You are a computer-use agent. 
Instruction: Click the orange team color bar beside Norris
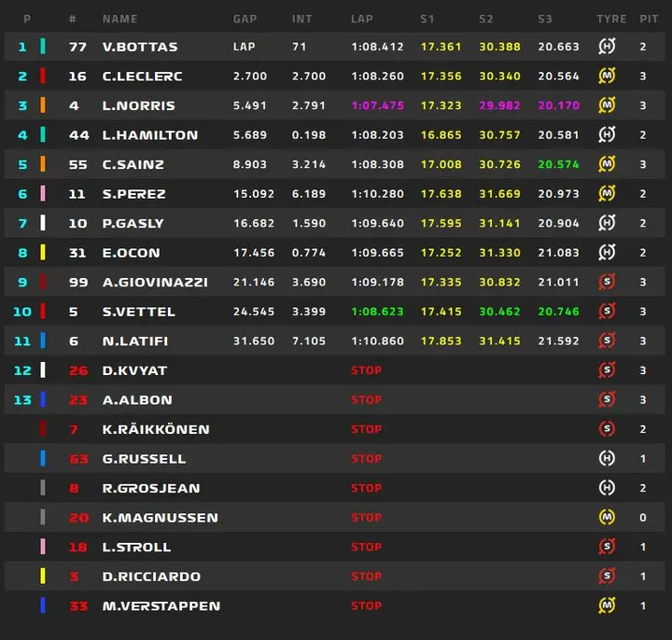click(x=42, y=104)
